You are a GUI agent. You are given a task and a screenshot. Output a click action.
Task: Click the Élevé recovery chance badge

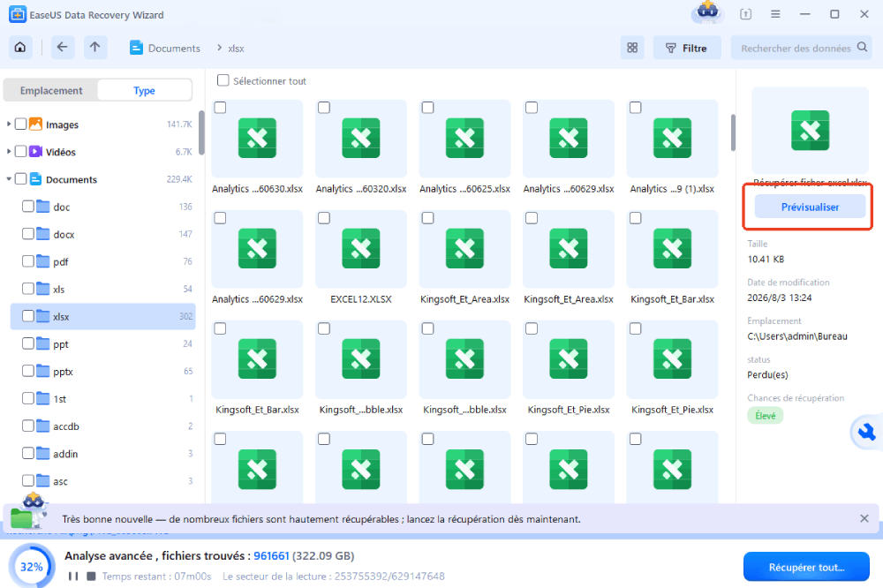point(766,416)
